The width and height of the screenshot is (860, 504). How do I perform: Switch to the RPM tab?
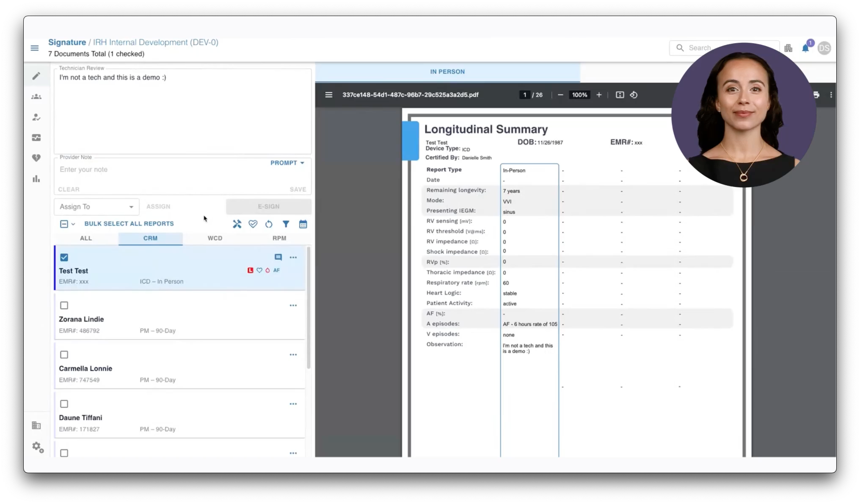pyautogui.click(x=279, y=238)
